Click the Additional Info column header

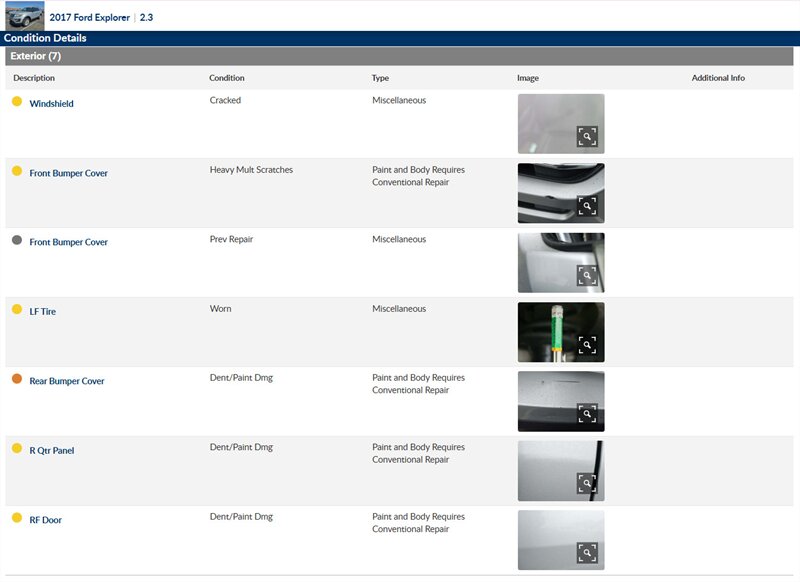pyautogui.click(x=718, y=78)
